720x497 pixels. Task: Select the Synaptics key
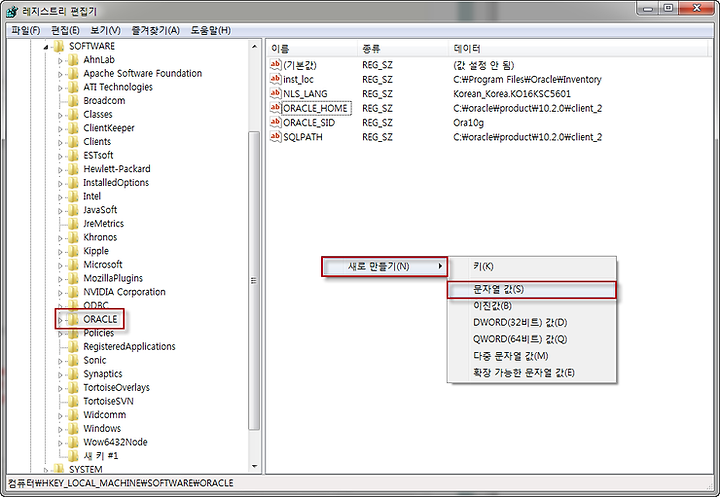(x=103, y=374)
